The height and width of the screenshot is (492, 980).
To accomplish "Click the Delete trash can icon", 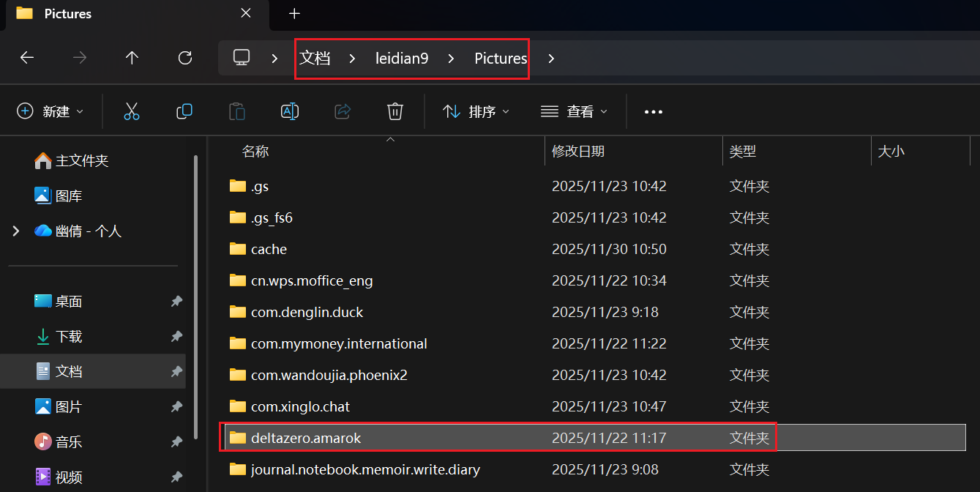I will tap(395, 111).
